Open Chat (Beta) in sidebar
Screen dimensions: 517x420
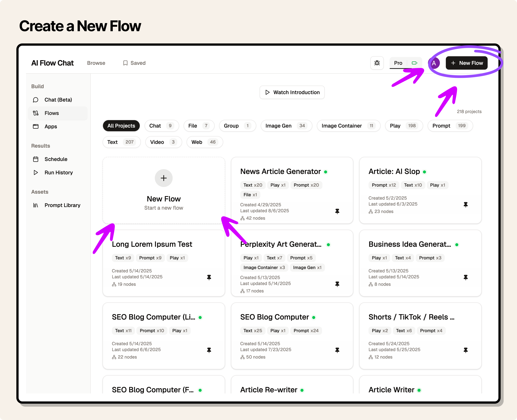58,100
